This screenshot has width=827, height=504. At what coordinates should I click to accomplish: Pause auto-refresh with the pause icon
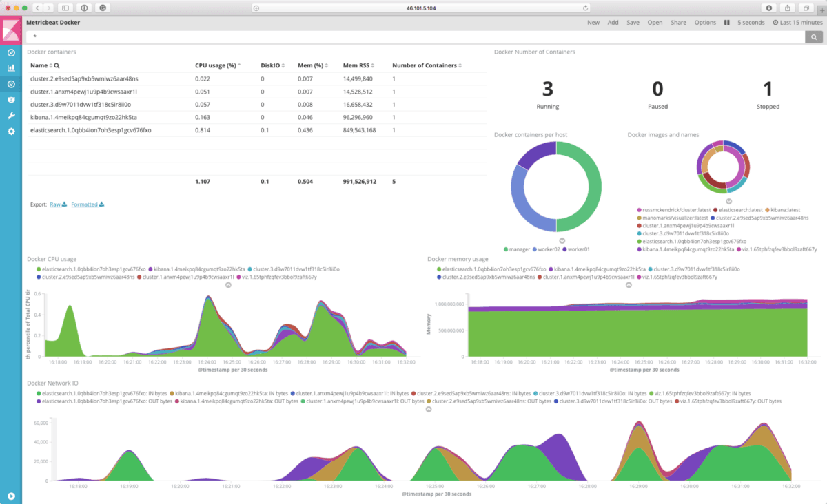point(727,22)
